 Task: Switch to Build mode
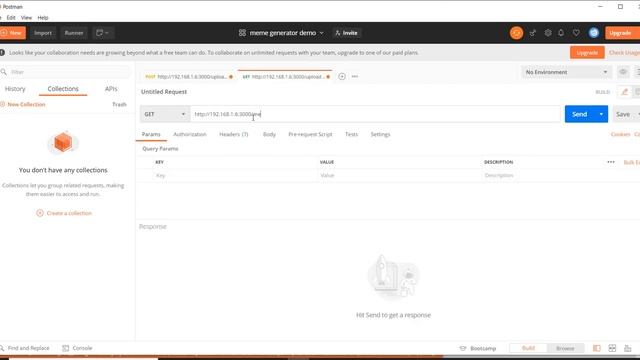(x=528, y=348)
